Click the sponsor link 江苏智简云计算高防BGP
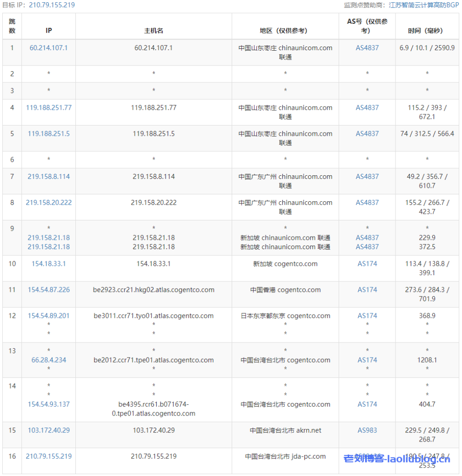 point(423,5)
